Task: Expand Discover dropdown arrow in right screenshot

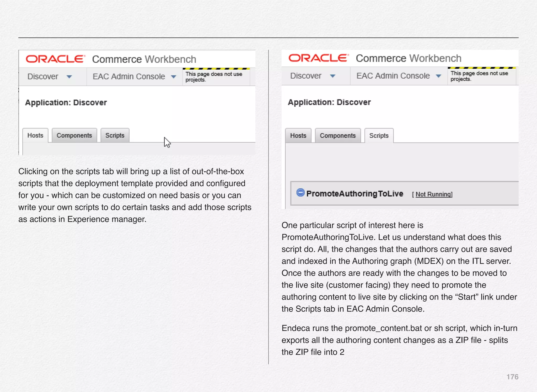Action: click(x=333, y=76)
